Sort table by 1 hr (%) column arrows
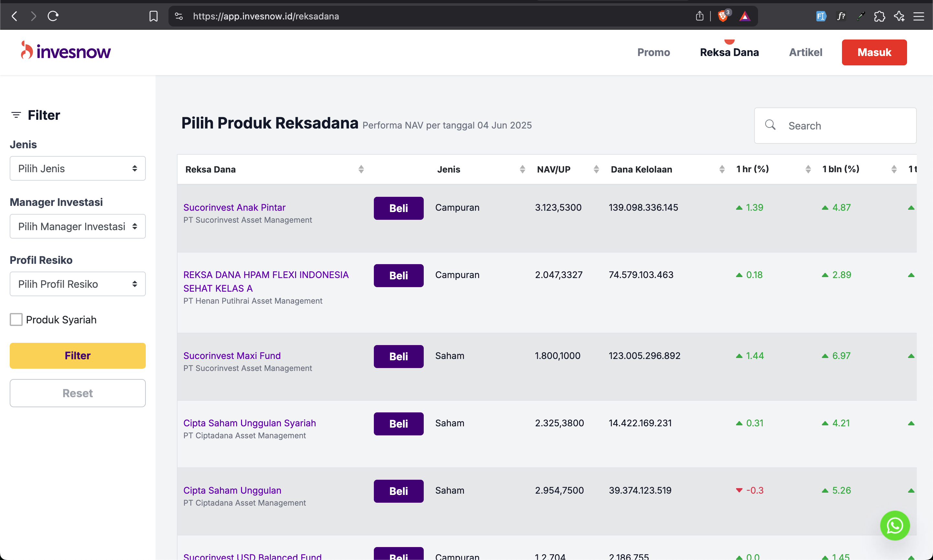This screenshot has width=933, height=560. [808, 169]
